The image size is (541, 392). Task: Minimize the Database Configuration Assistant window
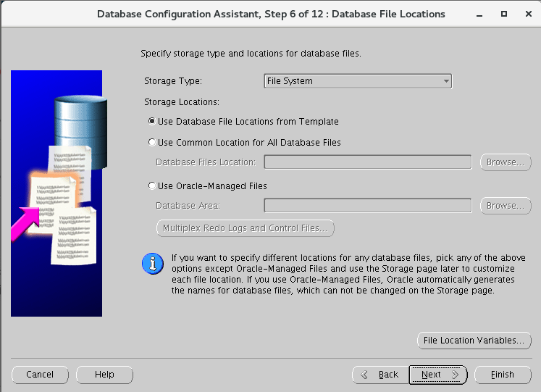pos(479,14)
